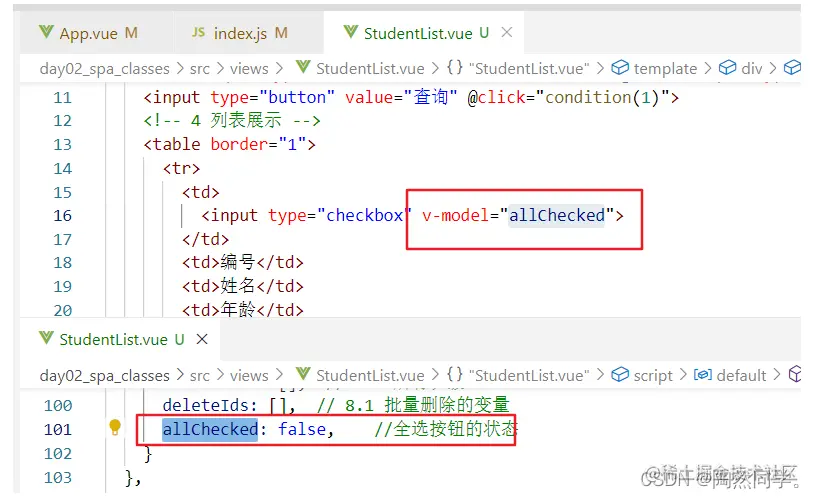Click line number 12 in gutter
This screenshot has width=814, height=499.
[x=62, y=121]
